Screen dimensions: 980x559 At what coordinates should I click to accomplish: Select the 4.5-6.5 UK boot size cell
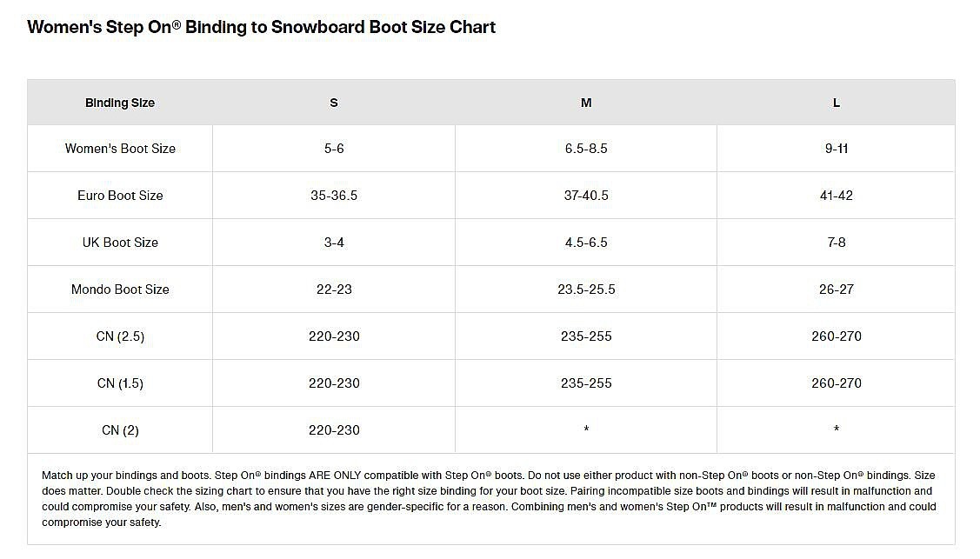pos(586,243)
